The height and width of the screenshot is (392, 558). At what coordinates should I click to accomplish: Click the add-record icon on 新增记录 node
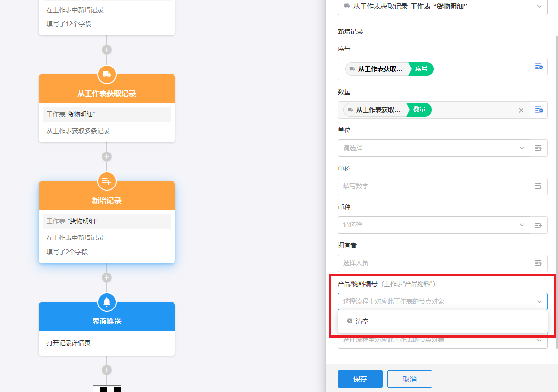point(107,181)
